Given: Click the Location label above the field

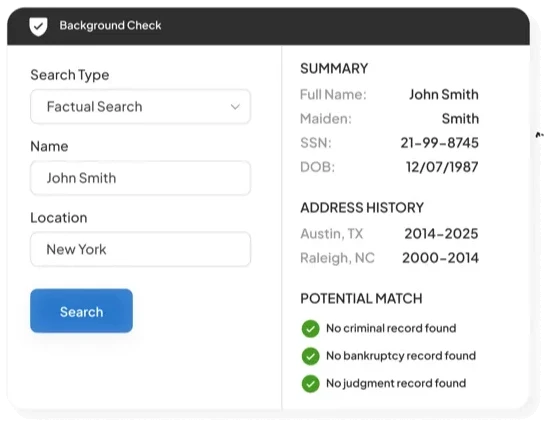Looking at the screenshot, I should coord(59,218).
